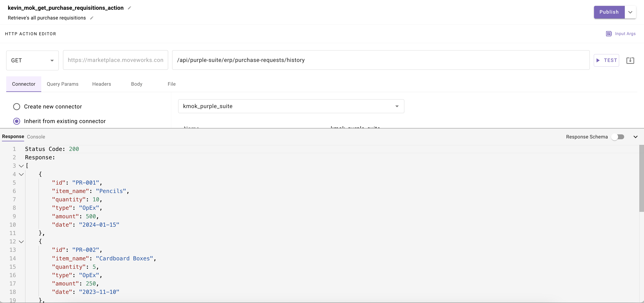
Task: Click the pencil icon beside the action name
Action: (129, 8)
